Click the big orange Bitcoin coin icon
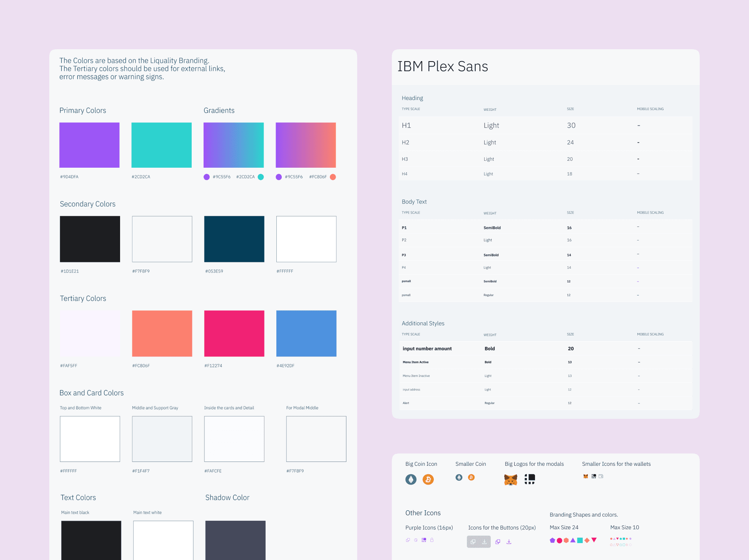This screenshot has height=560, width=749. pyautogui.click(x=428, y=479)
